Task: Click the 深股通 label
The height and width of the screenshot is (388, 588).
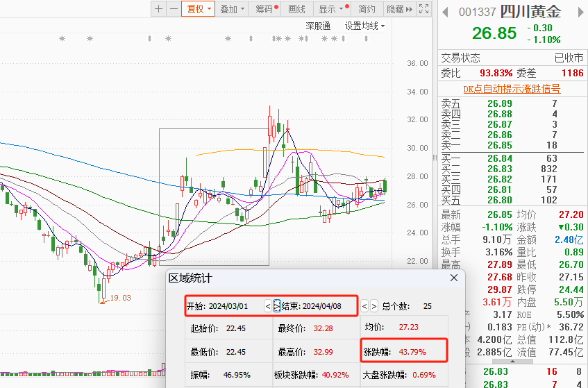Action: (318, 26)
